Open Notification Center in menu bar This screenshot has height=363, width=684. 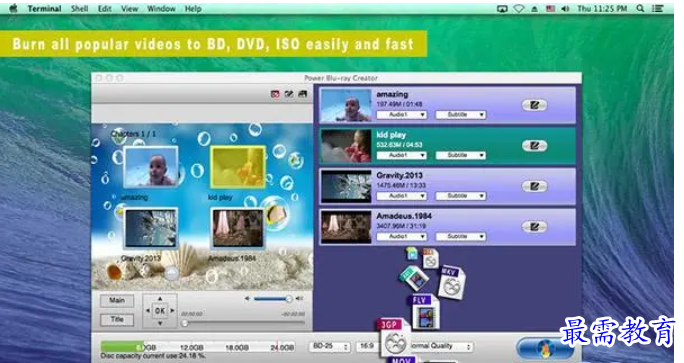(658, 8)
